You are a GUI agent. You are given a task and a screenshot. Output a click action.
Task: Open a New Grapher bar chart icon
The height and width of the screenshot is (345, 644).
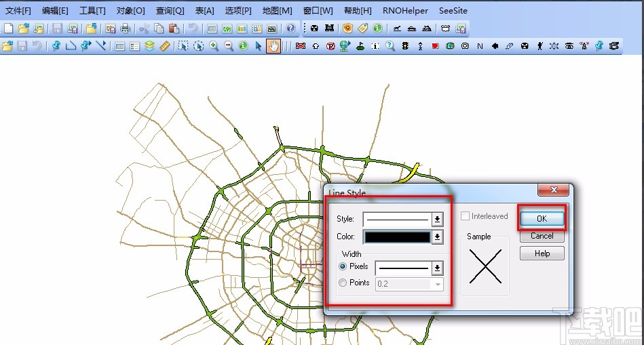(x=242, y=28)
